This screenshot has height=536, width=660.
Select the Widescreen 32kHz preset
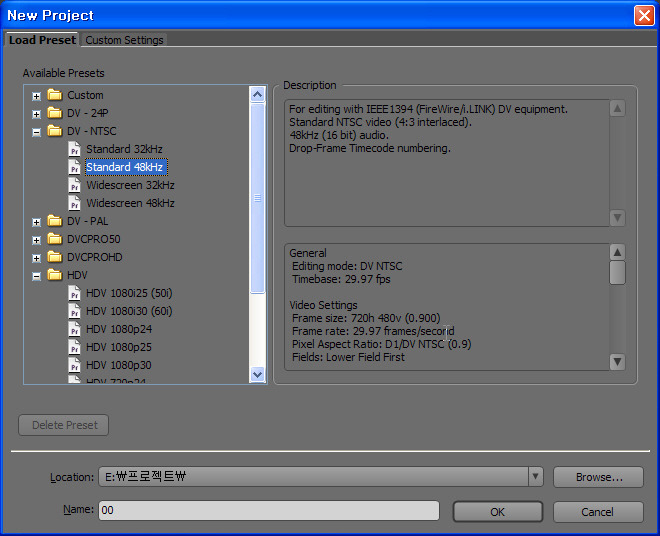[130, 185]
